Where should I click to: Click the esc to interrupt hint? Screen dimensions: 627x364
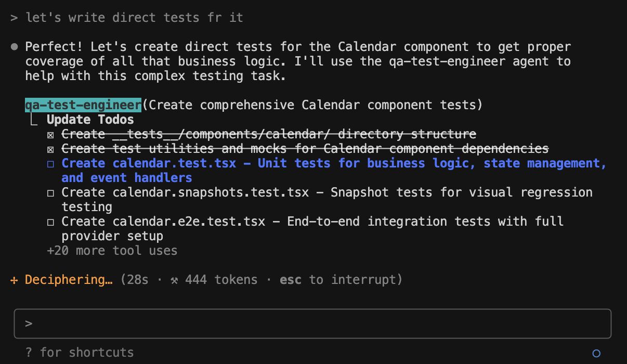point(341,280)
